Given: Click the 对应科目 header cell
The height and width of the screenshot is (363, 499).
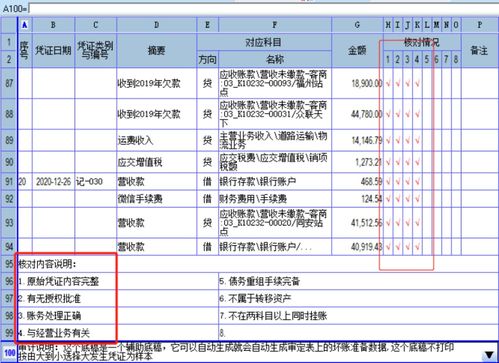Looking at the screenshot, I should pyautogui.click(x=264, y=42).
